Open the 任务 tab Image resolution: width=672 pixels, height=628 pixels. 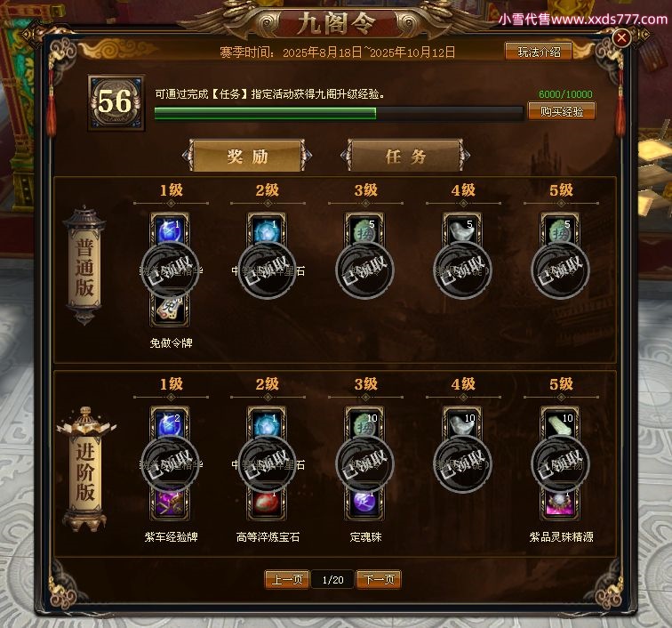click(405, 156)
